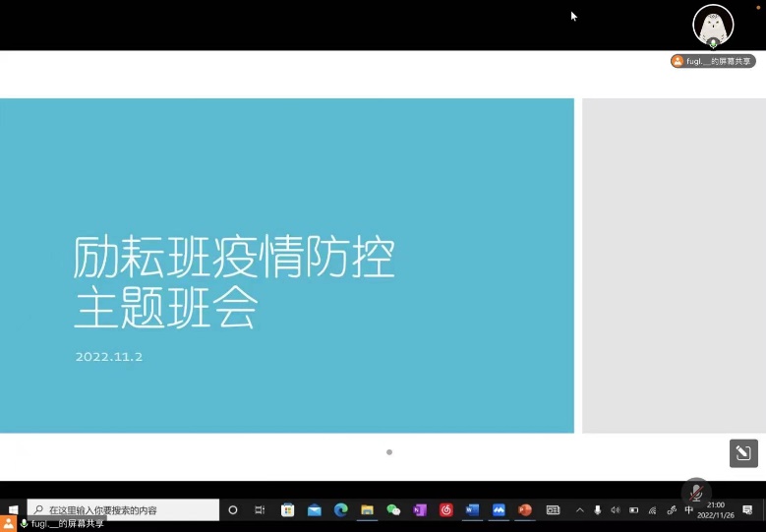Open Cortana circle icon in taskbar

tap(233, 510)
